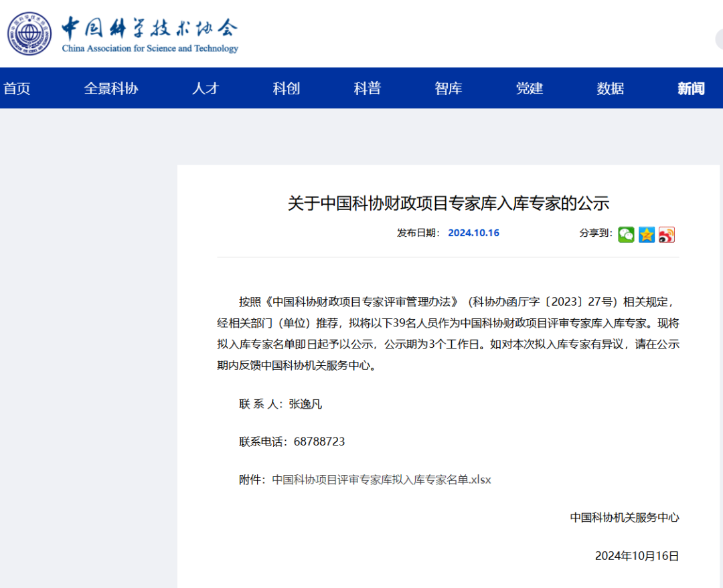Image resolution: width=723 pixels, height=588 pixels.
Task: Go to the 人才 section
Action: click(x=206, y=88)
